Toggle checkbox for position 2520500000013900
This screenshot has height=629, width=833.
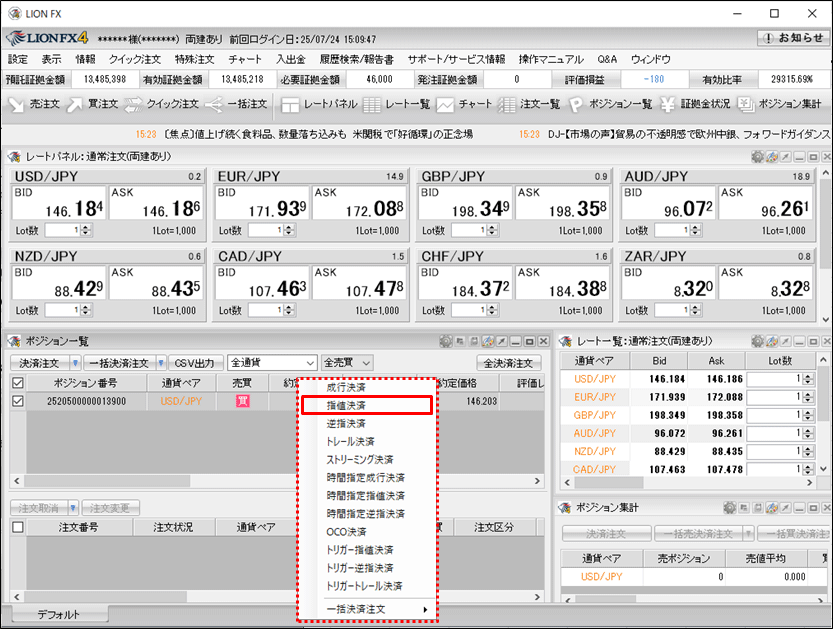point(17,401)
